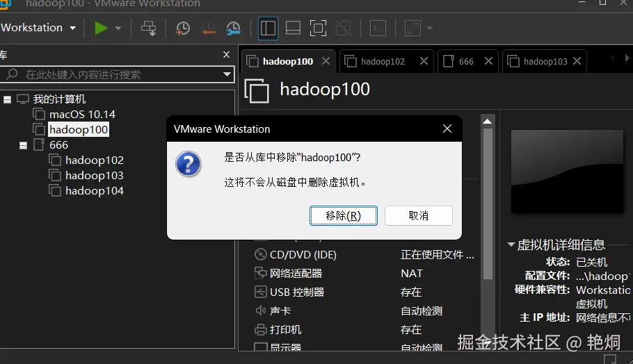Viewport: 633px width, 364px height.
Task: Close the library panel
Action: (227, 54)
